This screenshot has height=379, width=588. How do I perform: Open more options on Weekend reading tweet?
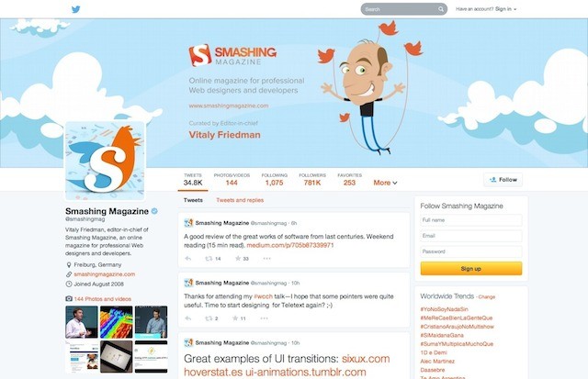[266, 259]
